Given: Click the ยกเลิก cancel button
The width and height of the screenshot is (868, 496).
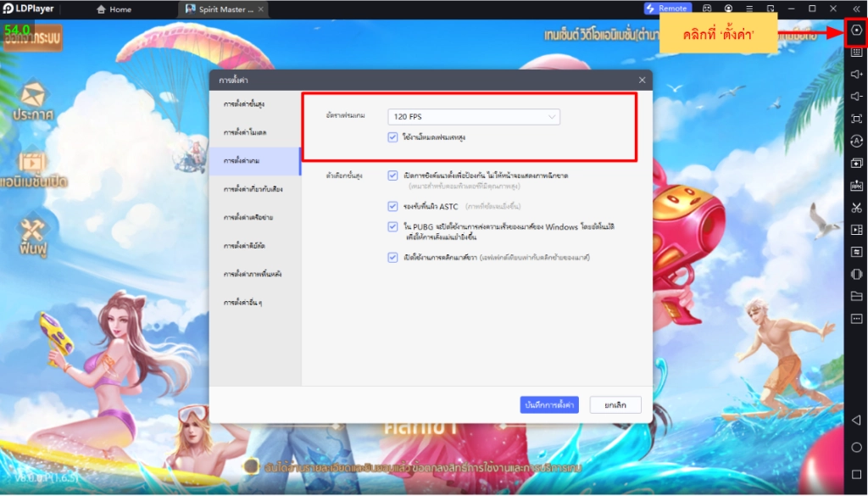Looking at the screenshot, I should 615,404.
